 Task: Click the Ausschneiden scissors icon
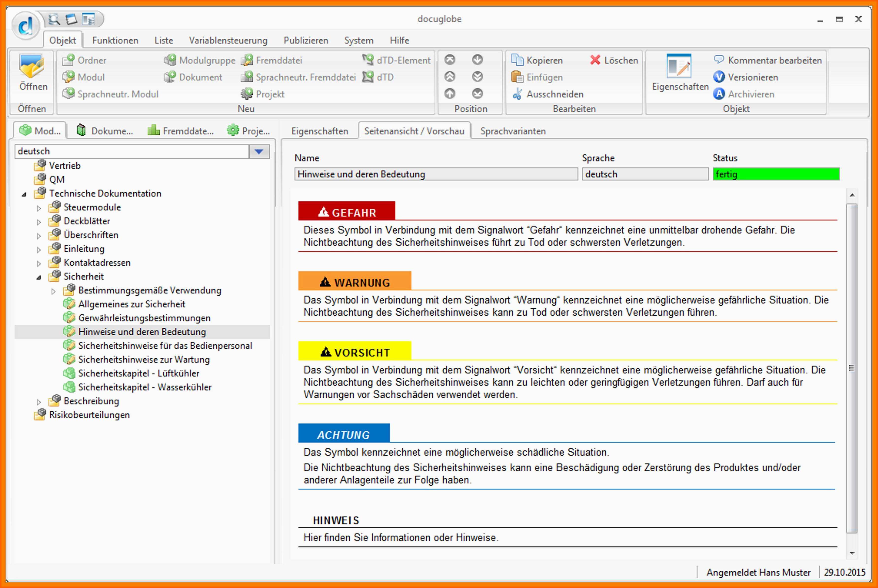[517, 94]
